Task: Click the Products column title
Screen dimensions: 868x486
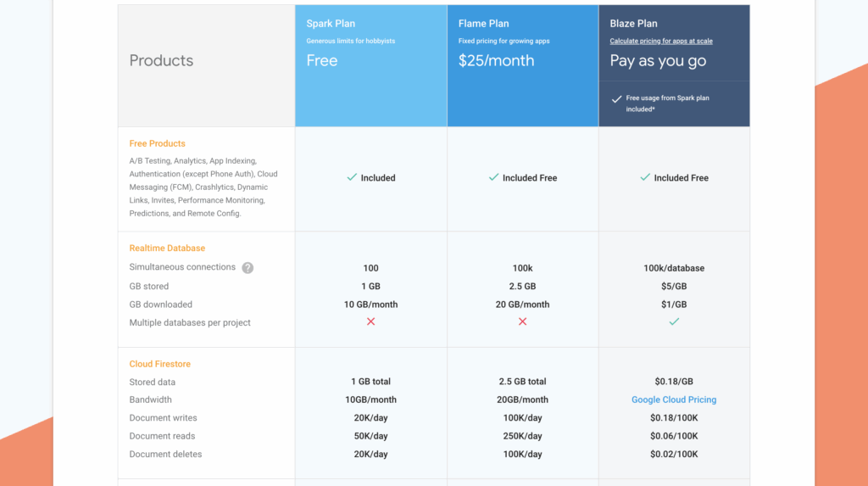Action: click(x=161, y=60)
